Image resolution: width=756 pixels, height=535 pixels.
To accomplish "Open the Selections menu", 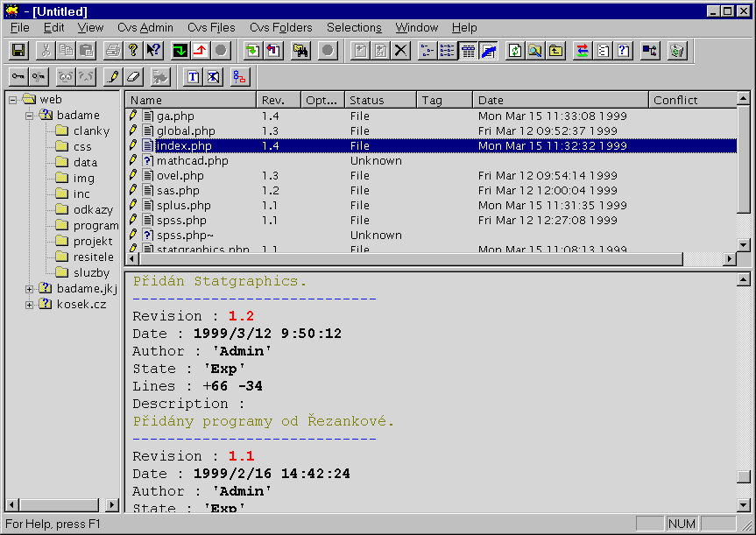I will point(354,28).
